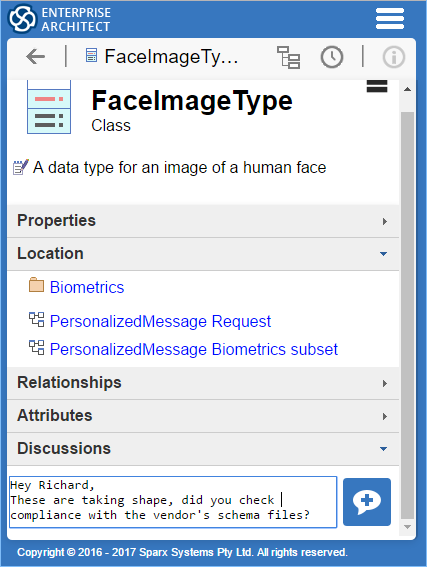This screenshot has height=567, width=427.
Task: Open the Biometrics package link
Action: pos(87,287)
